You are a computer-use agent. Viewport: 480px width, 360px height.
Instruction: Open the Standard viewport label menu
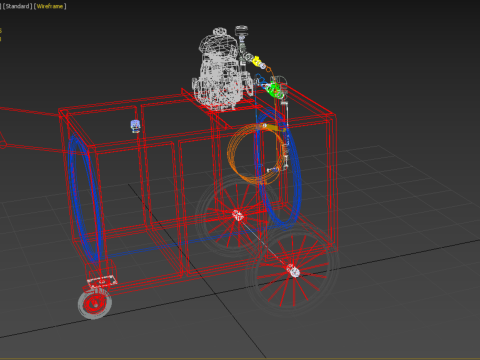click(x=18, y=6)
